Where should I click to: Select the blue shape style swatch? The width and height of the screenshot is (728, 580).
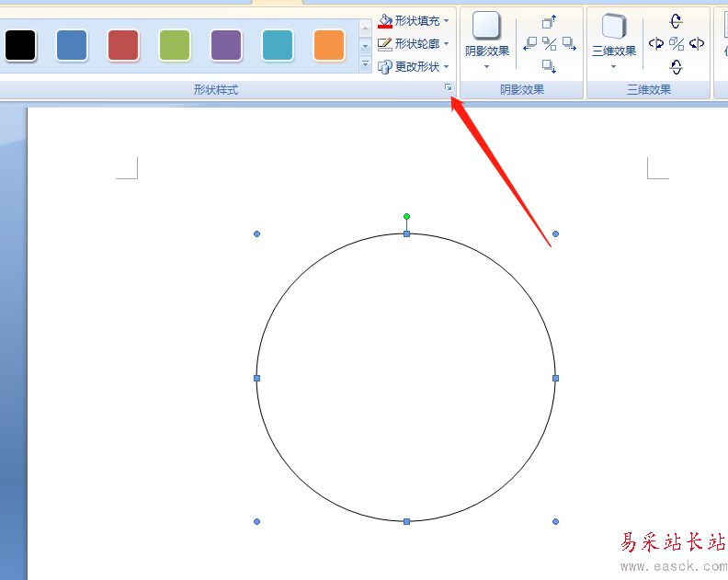[72, 46]
